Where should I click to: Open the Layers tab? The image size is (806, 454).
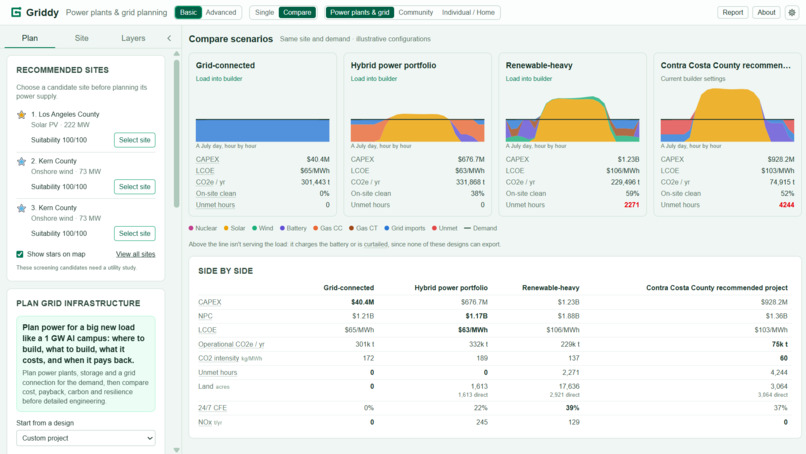pos(133,38)
